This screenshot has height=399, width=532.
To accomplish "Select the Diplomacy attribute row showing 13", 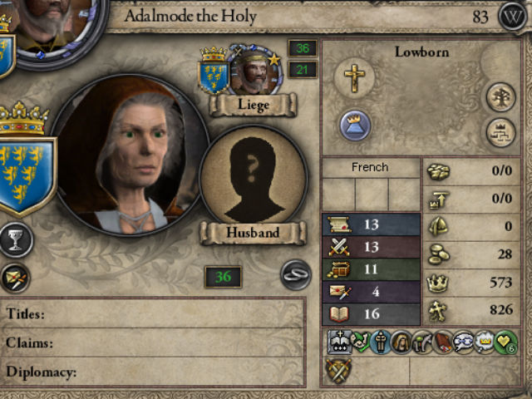I will click(371, 224).
